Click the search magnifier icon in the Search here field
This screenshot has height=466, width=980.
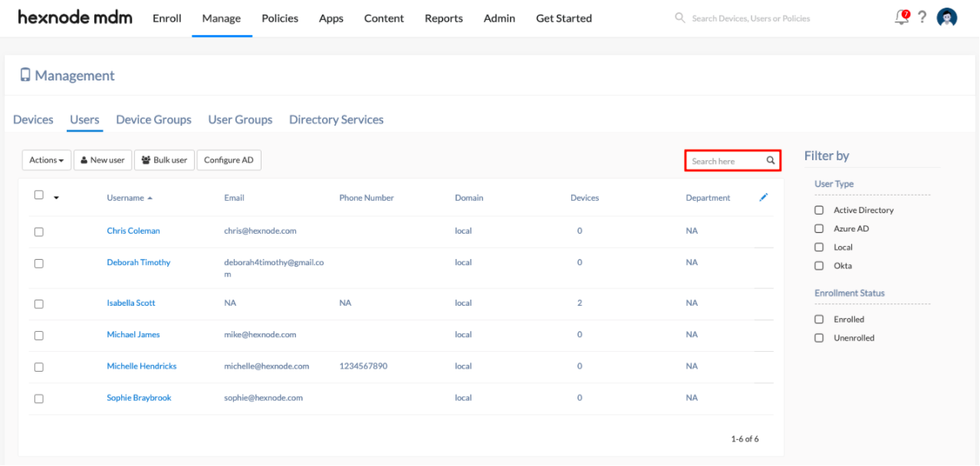click(x=770, y=160)
